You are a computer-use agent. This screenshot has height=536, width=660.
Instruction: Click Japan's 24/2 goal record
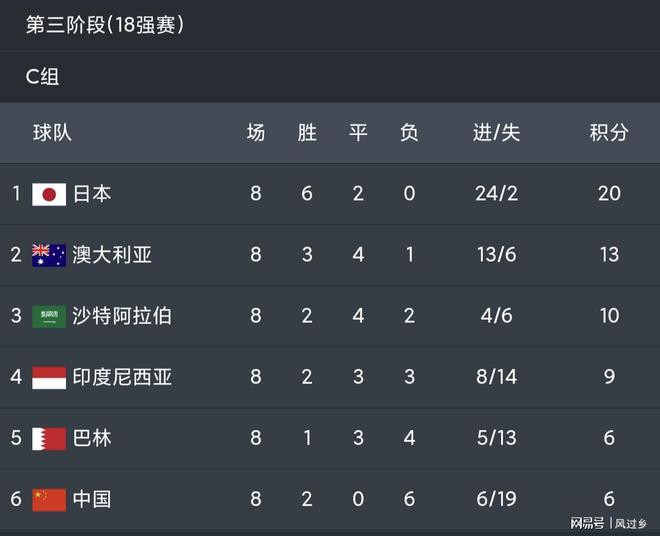click(x=496, y=194)
